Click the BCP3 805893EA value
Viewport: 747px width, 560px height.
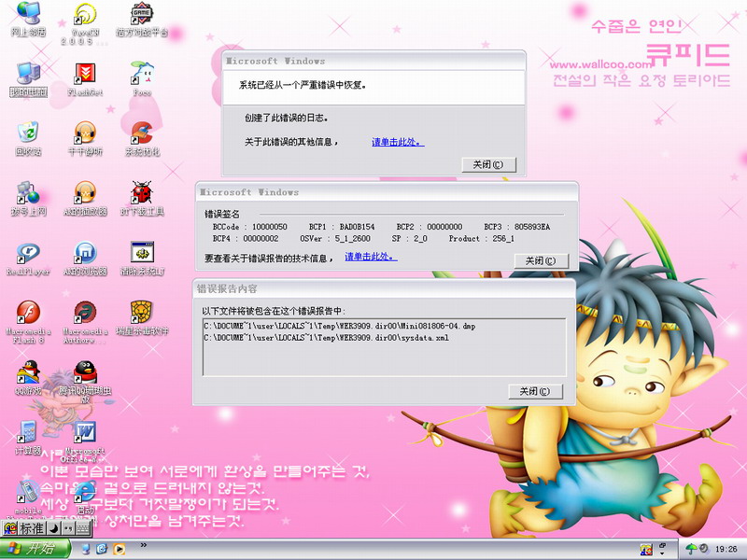532,227
